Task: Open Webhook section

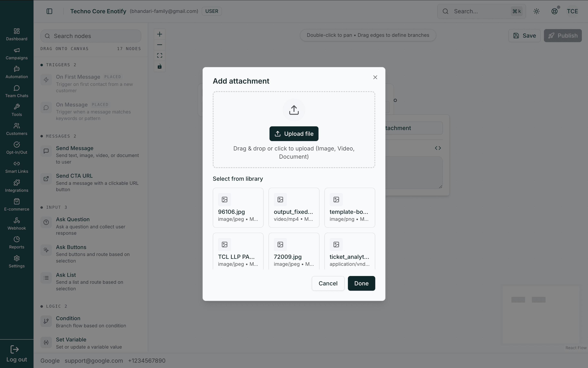Action: pos(17,224)
